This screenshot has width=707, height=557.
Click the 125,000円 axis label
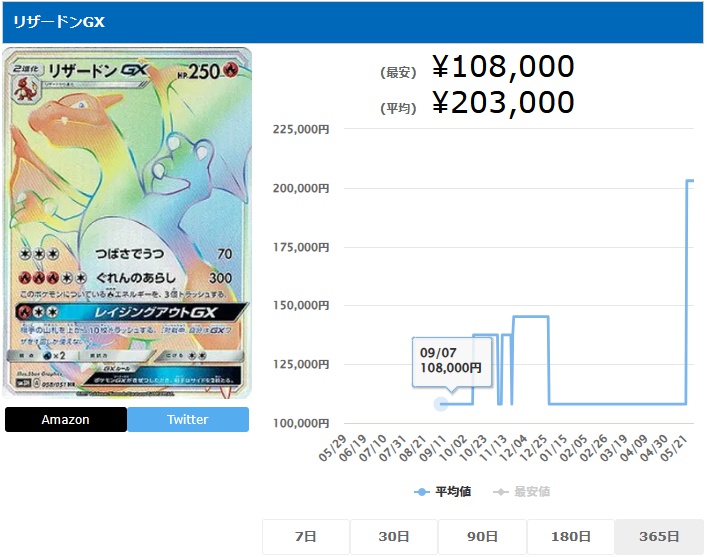[x=301, y=364]
